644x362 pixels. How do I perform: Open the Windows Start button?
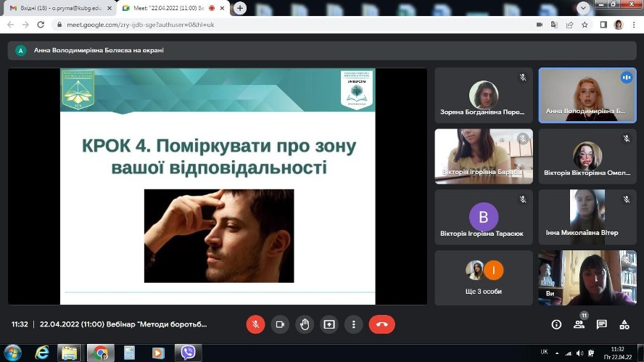point(12,353)
